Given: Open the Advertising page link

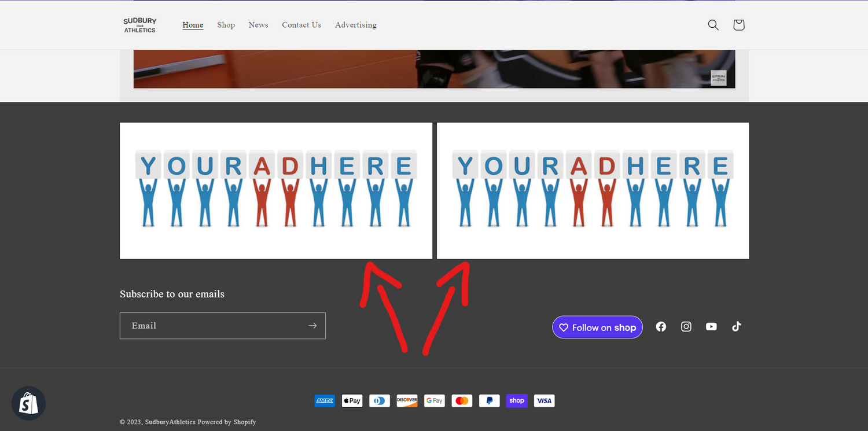Looking at the screenshot, I should click(355, 25).
